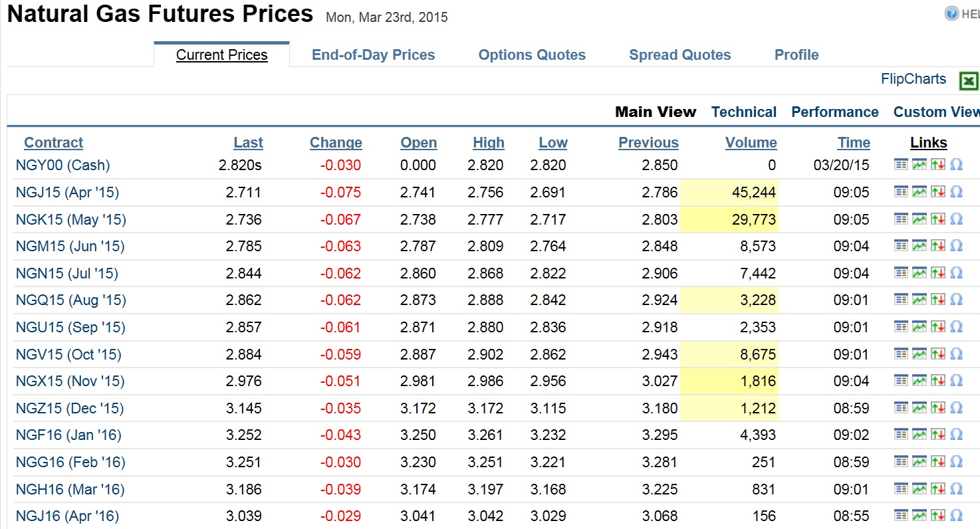Click the up-down arrows icon for NGM15
The width and height of the screenshot is (980, 529).
[938, 246]
